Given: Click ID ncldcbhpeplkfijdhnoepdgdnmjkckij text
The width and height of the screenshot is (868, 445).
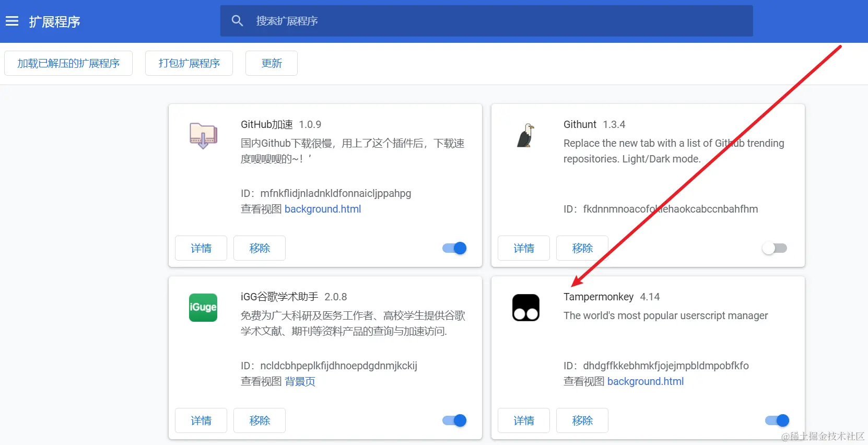Looking at the screenshot, I should (329, 366).
